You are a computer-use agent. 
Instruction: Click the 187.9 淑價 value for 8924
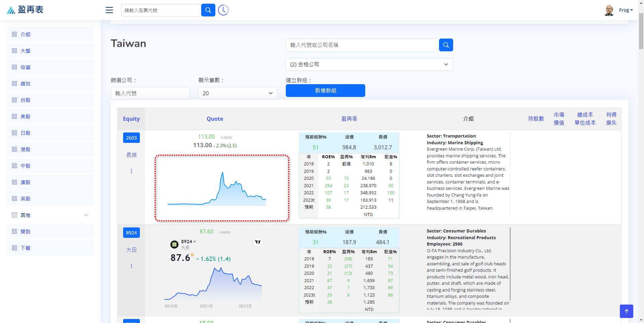pyautogui.click(x=349, y=242)
